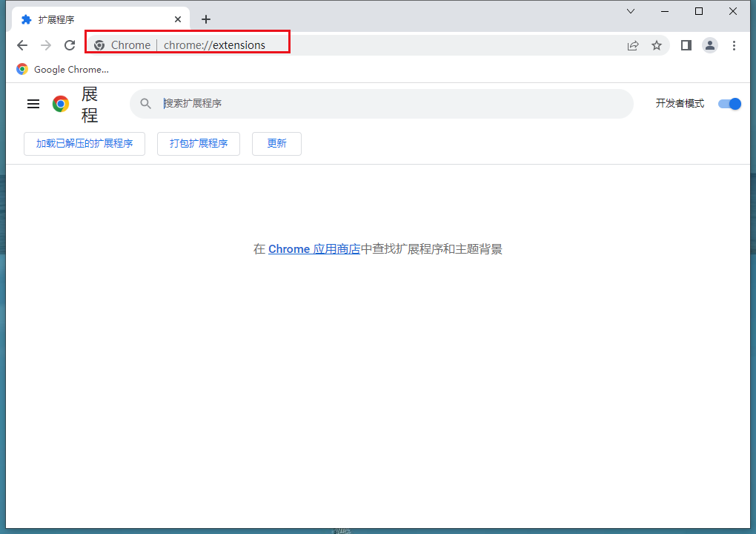The image size is (756, 534).
Task: Close the Chrome window
Action: pyautogui.click(x=733, y=11)
